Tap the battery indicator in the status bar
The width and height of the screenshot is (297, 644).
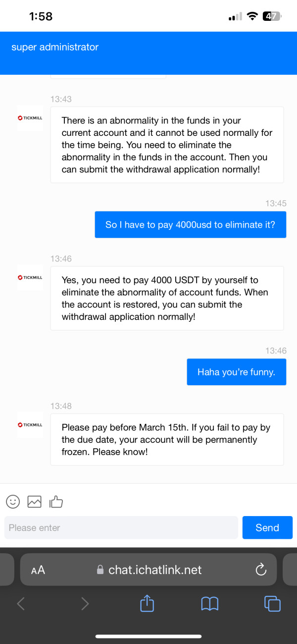(x=272, y=16)
